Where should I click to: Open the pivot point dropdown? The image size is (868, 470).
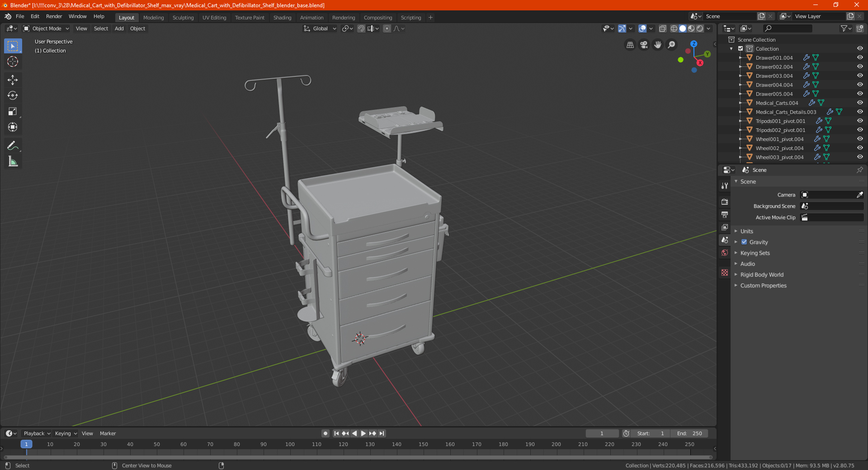click(347, 28)
